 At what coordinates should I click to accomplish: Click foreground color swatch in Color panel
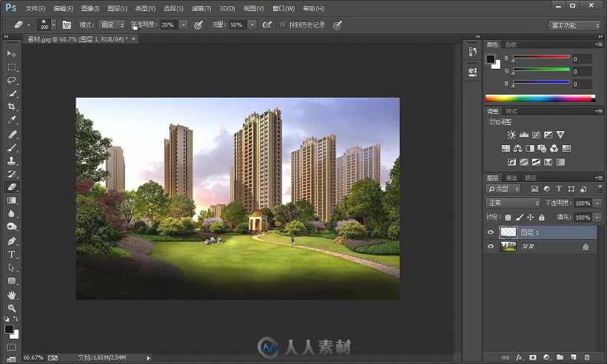pos(491,58)
